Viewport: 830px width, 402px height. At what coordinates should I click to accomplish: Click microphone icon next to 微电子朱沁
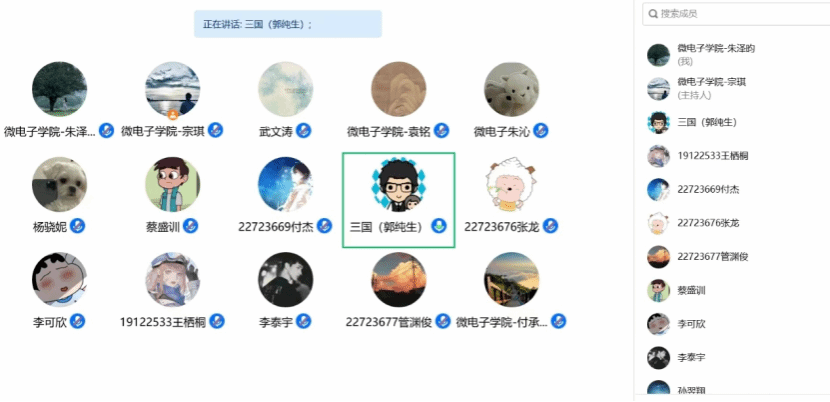pyautogui.click(x=540, y=130)
